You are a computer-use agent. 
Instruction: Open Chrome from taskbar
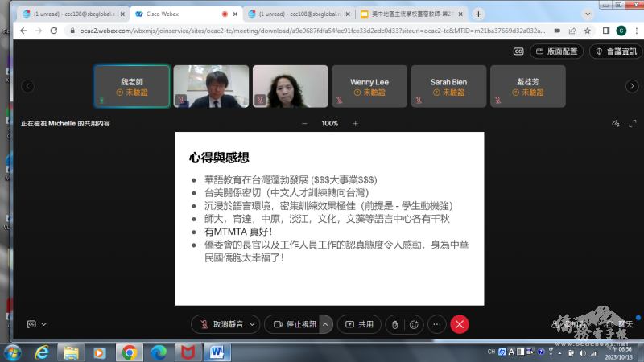point(130,352)
